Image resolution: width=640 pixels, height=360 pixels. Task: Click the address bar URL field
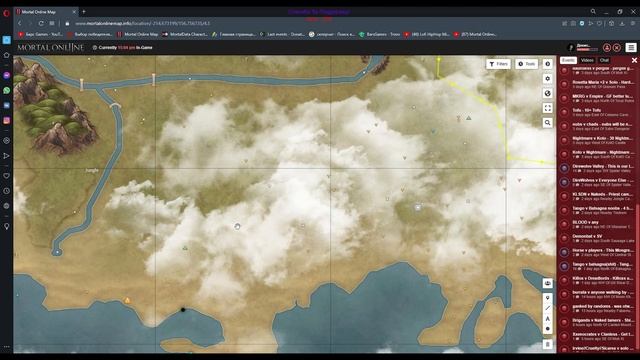pos(142,24)
